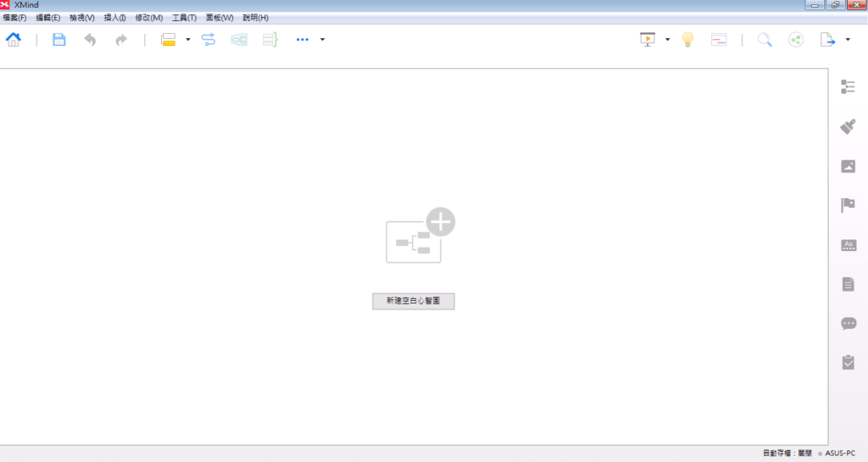Image resolution: width=868 pixels, height=462 pixels.
Task: Open Brainstorming mode with the lightbulb icon
Action: tap(688, 39)
